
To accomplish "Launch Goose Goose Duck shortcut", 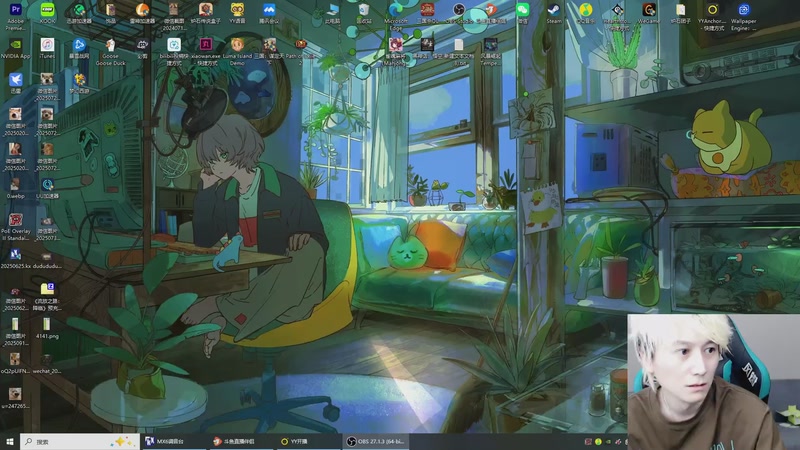I will click(x=110, y=52).
